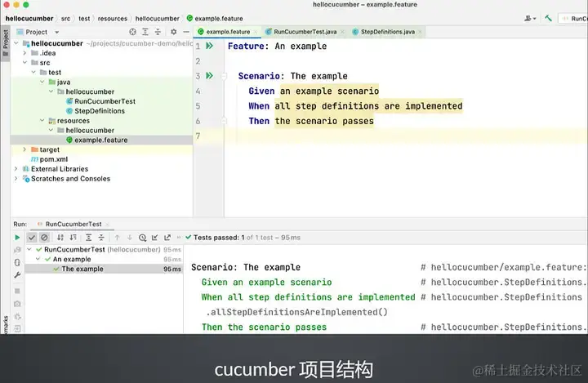Collapse all test results in Run panel
Image resolution: width=588 pixels, height=383 pixels.
point(101,238)
